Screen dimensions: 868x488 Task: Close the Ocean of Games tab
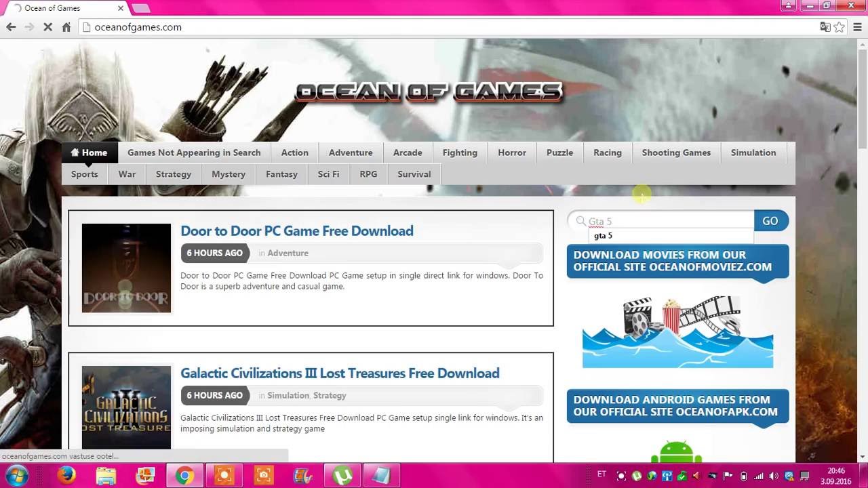(x=121, y=8)
